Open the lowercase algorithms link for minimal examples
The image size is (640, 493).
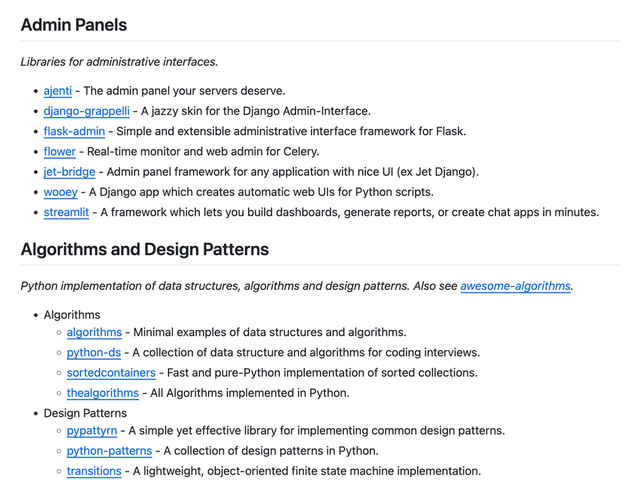(x=94, y=332)
